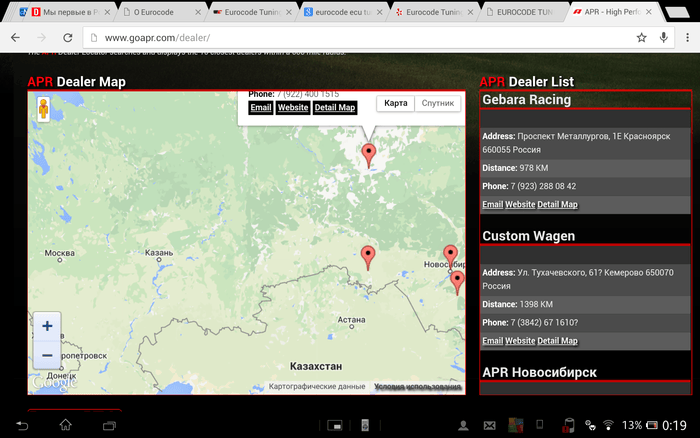The image size is (700, 438).
Task: Go back with the browser back arrow
Action: [x=16, y=38]
